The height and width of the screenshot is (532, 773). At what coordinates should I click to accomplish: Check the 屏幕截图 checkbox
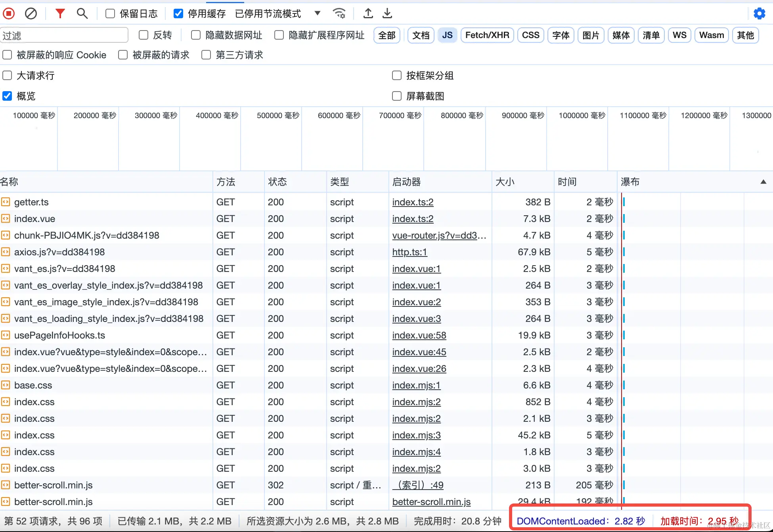point(396,96)
